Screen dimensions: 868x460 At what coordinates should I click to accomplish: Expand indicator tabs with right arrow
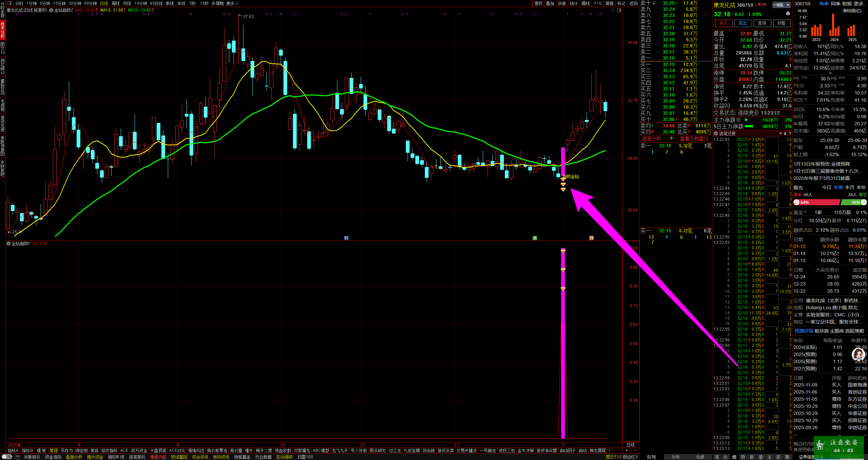(x=610, y=451)
